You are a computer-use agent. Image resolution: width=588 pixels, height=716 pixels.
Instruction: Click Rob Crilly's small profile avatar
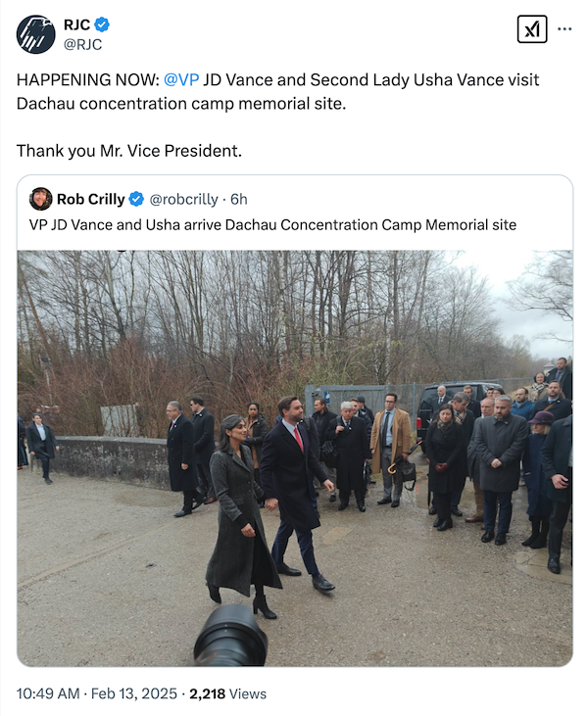pyautogui.click(x=40, y=199)
